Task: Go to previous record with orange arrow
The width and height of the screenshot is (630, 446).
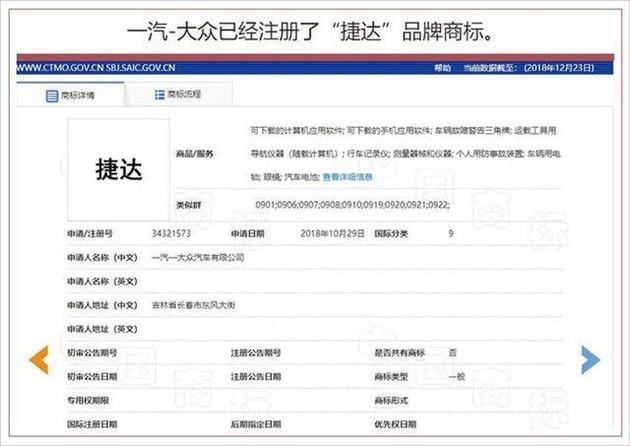Action: tap(39, 360)
